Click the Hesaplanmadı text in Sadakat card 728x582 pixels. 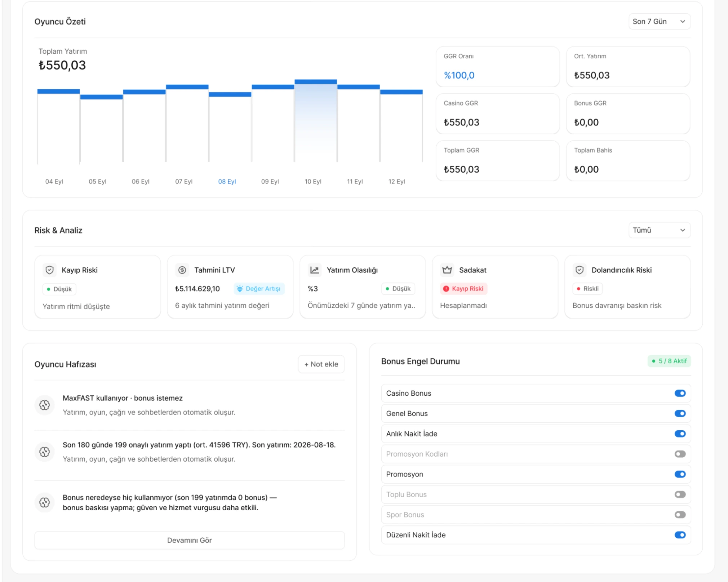[x=463, y=306]
